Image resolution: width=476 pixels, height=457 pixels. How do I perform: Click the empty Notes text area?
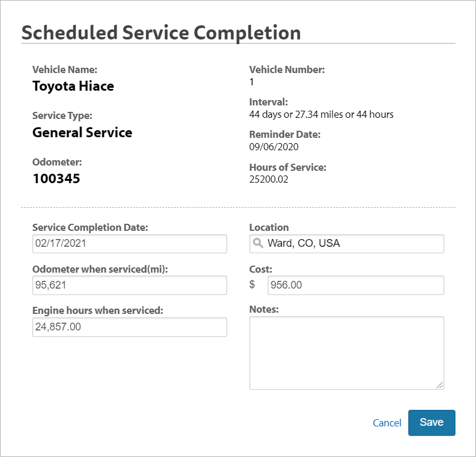coord(347,350)
